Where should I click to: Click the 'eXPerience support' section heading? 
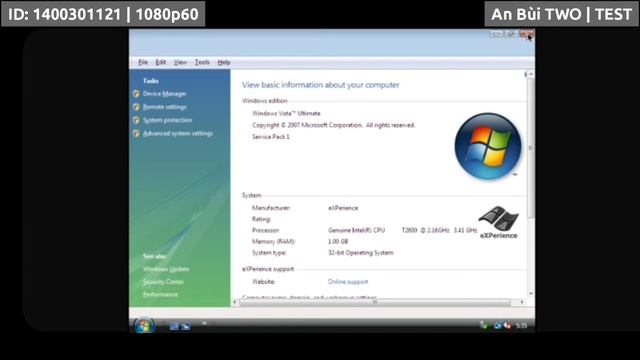(x=268, y=269)
